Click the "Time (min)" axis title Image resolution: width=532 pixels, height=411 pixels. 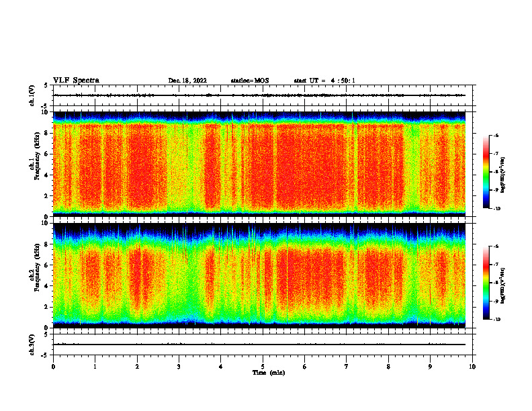269,373
